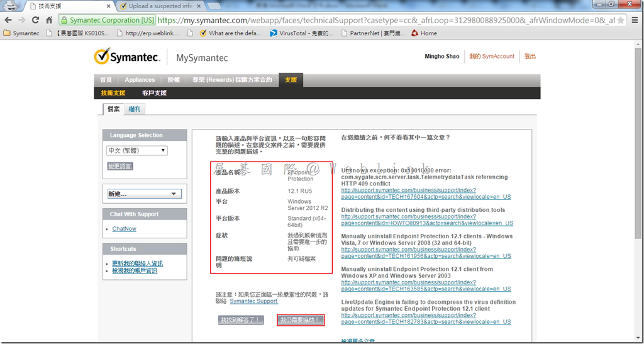This screenshot has width=644, height=344.
Task: Open the browser Home icon
Action: pos(49,20)
